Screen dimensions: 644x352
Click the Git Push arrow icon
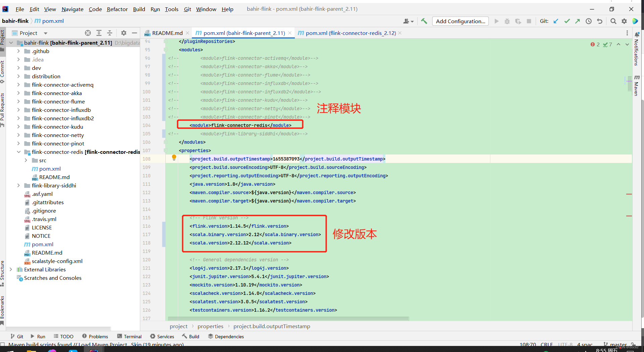click(578, 21)
